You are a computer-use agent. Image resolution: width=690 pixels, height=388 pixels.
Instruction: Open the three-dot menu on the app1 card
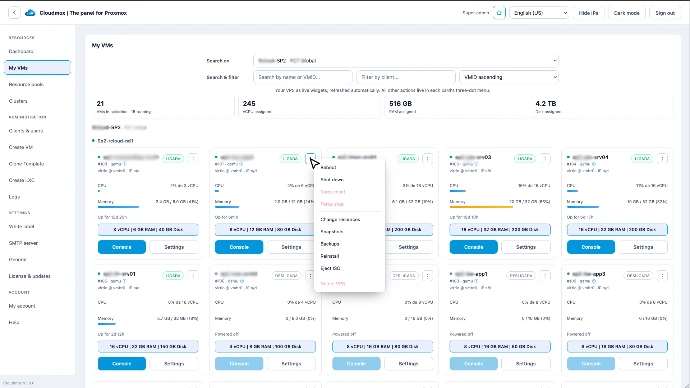(x=545, y=276)
